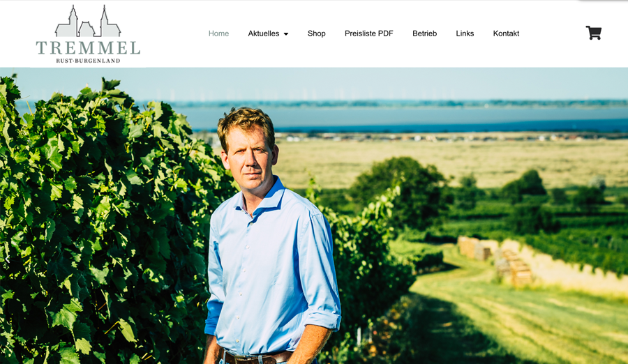Open the Shop page
Image resolution: width=628 pixels, height=364 pixels.
pos(316,33)
